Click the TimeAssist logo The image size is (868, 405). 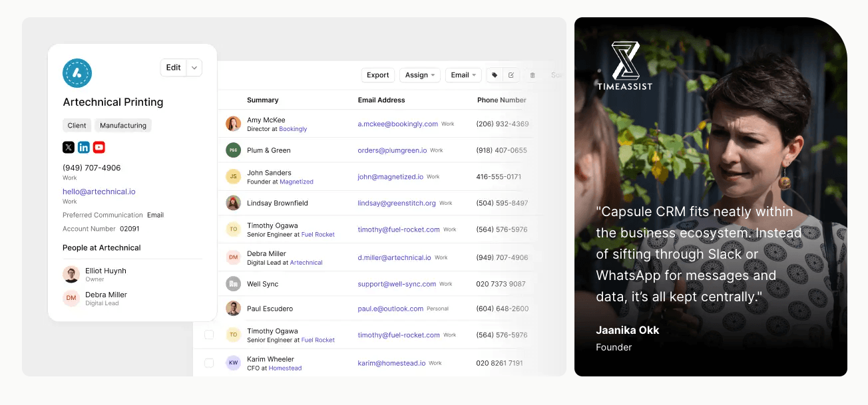pos(625,66)
